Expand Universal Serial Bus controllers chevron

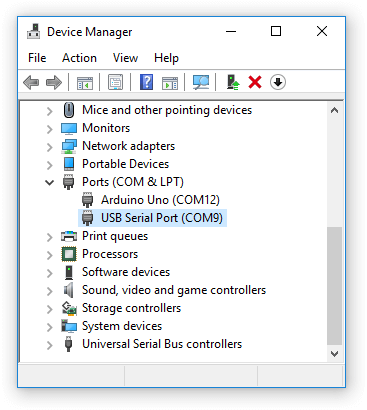pos(49,345)
